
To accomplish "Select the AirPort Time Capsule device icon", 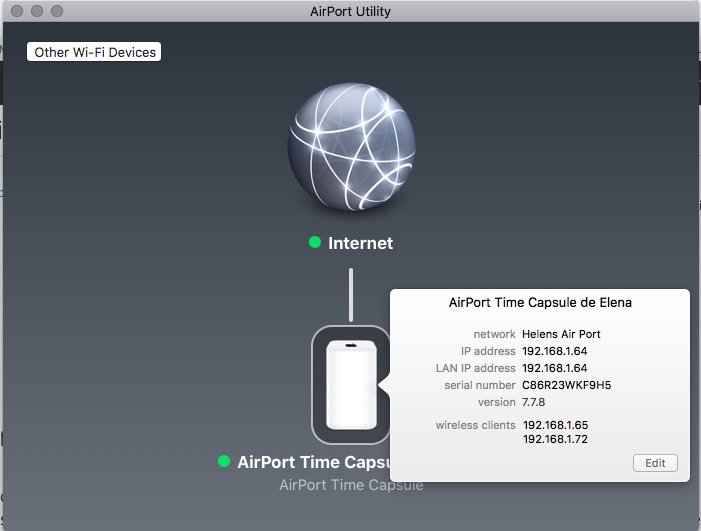I will [351, 385].
